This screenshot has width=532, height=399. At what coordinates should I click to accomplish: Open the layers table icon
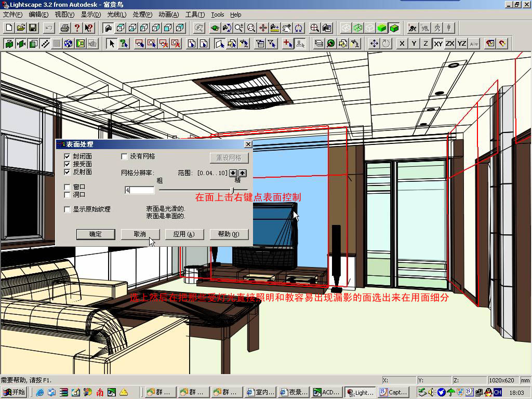[318, 44]
